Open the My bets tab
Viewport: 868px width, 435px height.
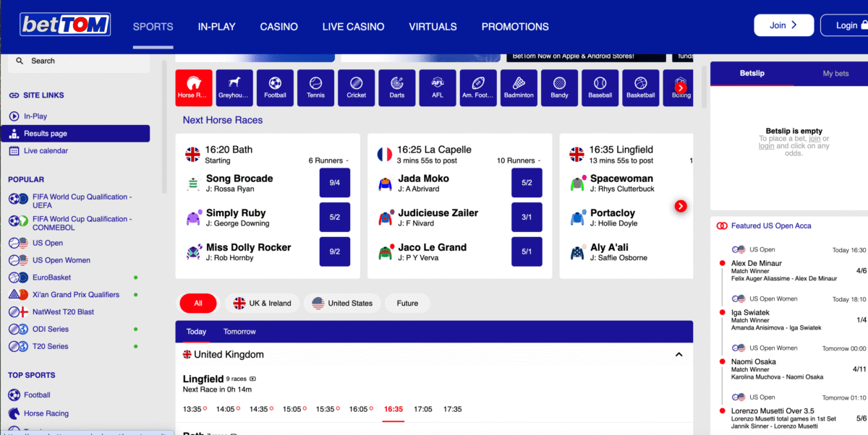click(835, 74)
